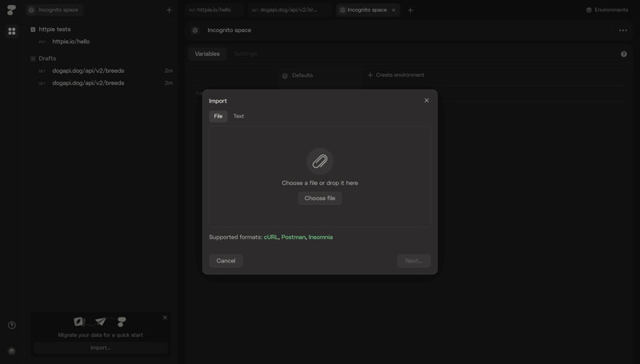Switch to the Text tab in Import dialog
The height and width of the screenshot is (364, 640).
tap(238, 116)
